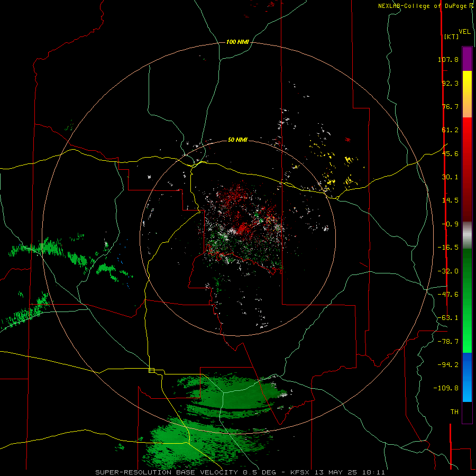This screenshot has width=476, height=476.
Task: Click the "50 NMI" range ring label
Action: coord(237,140)
